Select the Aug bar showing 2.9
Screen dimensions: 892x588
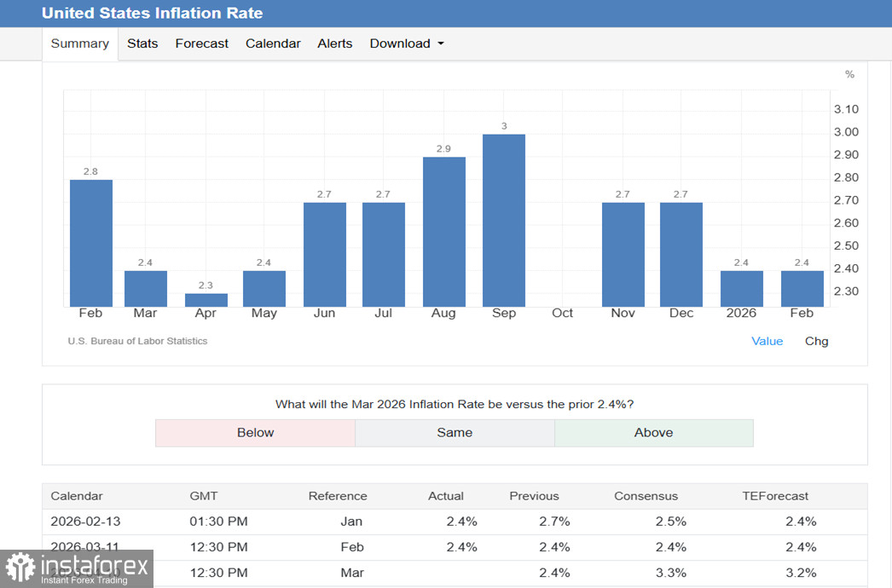click(x=444, y=232)
